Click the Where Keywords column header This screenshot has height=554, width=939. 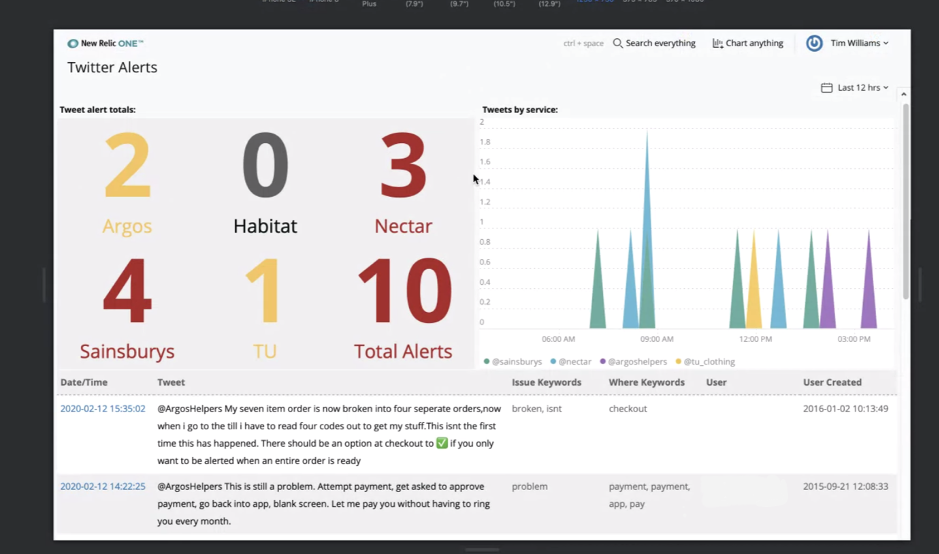[x=646, y=382]
